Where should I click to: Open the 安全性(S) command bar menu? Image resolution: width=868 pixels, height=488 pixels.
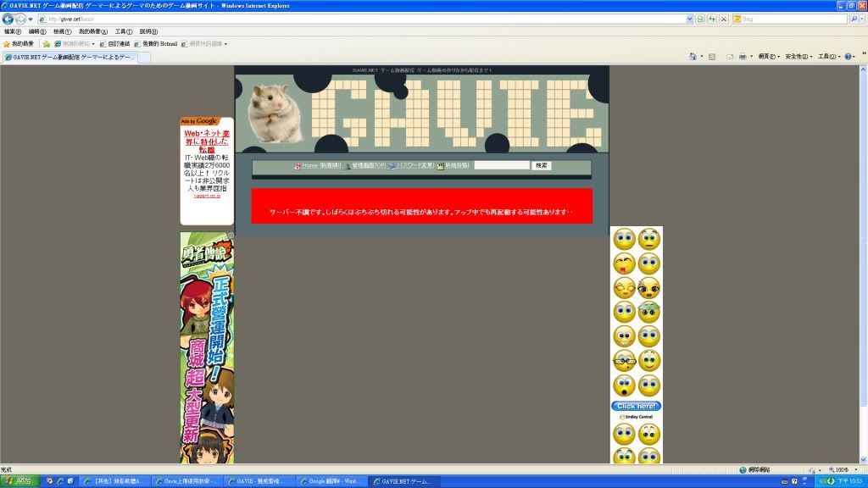(798, 57)
